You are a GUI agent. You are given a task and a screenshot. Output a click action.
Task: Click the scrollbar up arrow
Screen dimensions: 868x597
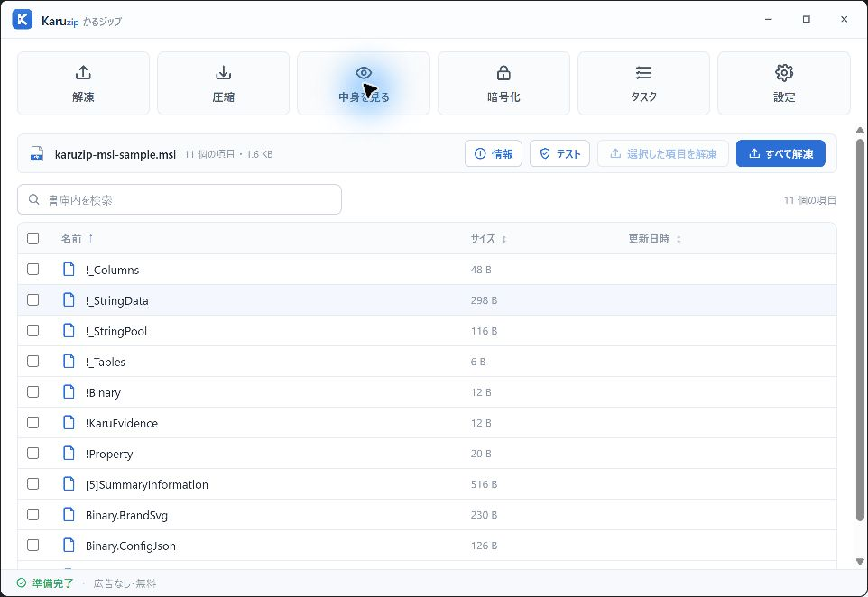click(x=860, y=131)
